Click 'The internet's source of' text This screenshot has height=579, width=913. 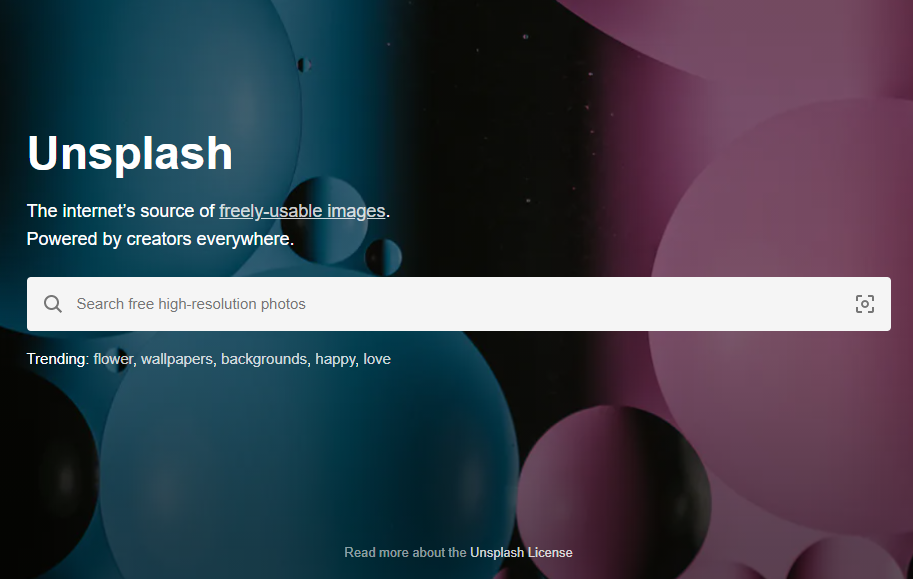121,211
